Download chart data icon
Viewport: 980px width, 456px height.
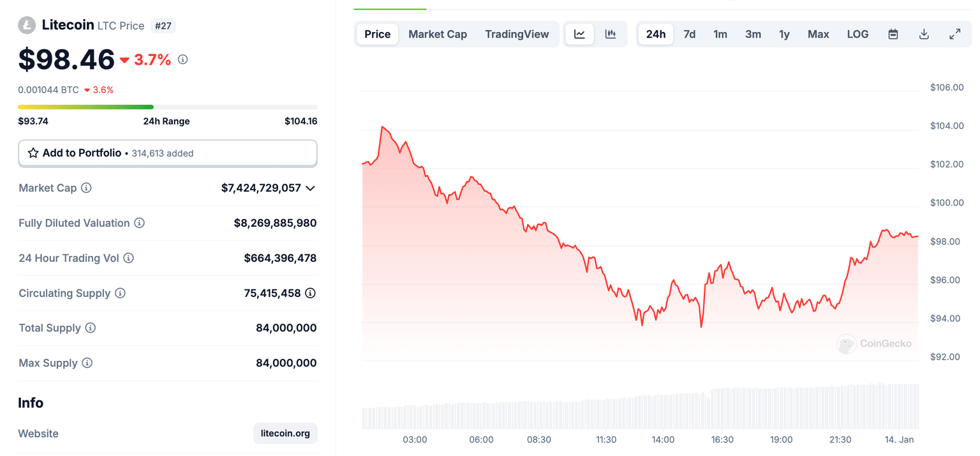point(924,34)
